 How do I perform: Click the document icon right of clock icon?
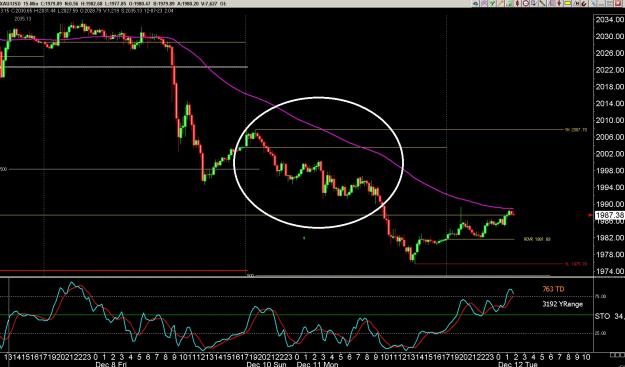[534, 4]
